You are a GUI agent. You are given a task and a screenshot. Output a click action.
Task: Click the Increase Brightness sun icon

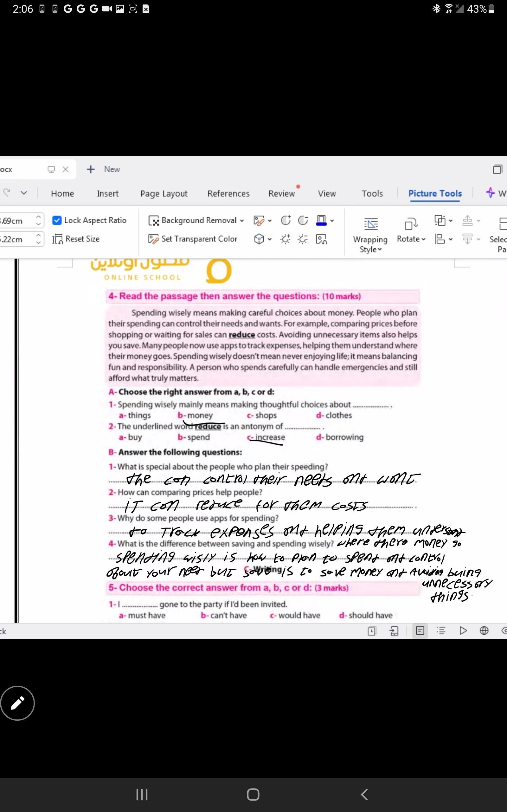point(286,239)
